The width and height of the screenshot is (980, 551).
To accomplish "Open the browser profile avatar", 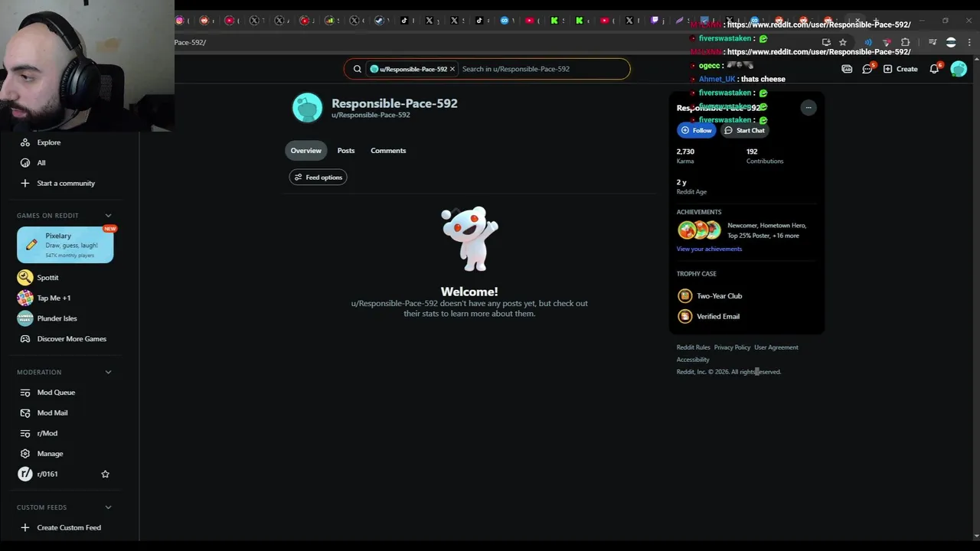I will (x=951, y=42).
